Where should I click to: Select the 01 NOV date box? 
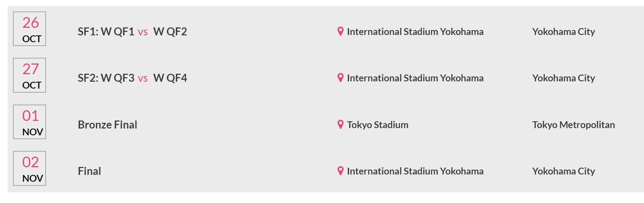click(x=30, y=122)
